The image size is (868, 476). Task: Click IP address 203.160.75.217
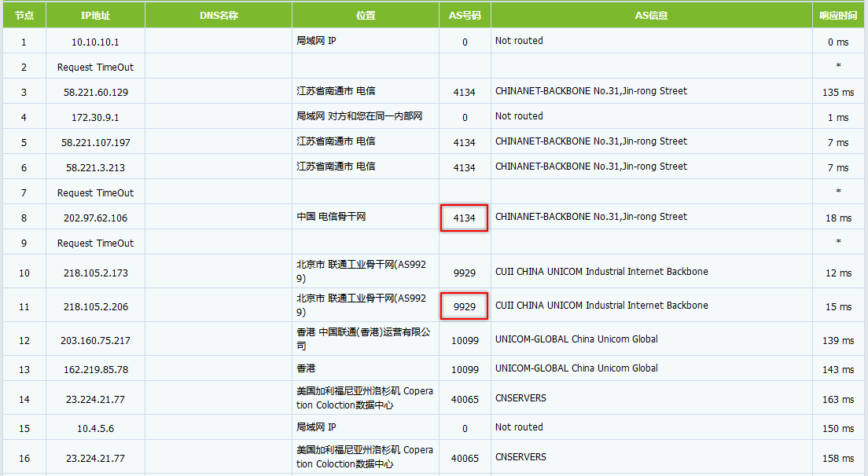(95, 340)
